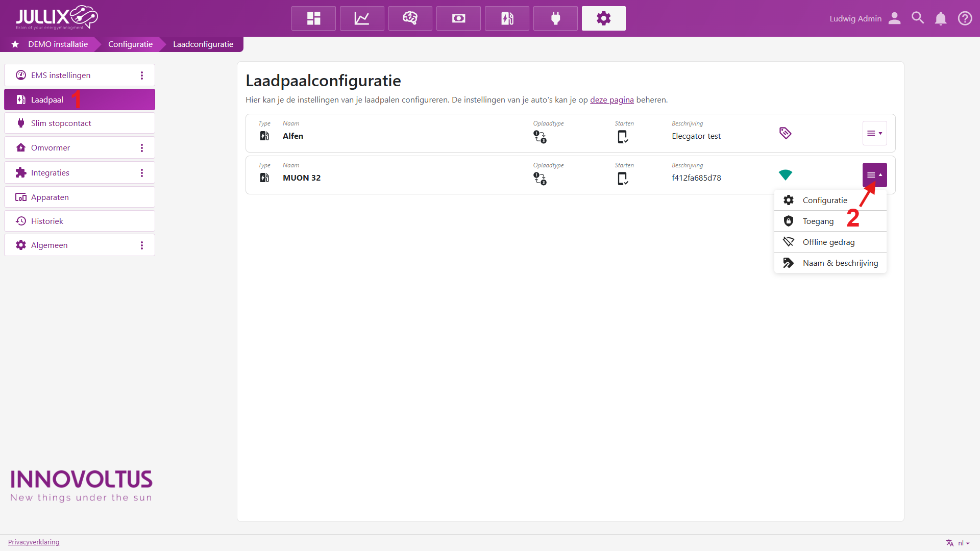The image size is (980, 551).
Task: Open the nl language selector dropdown
Action: pos(958,543)
